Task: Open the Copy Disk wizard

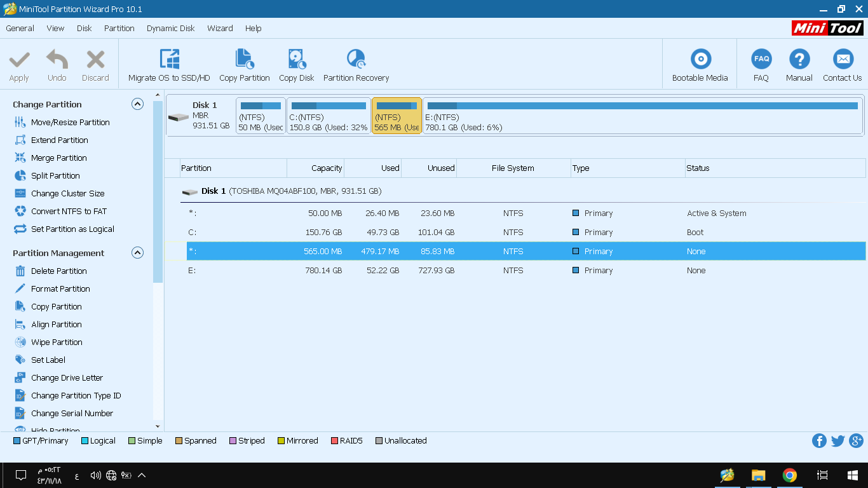Action: coord(297,65)
